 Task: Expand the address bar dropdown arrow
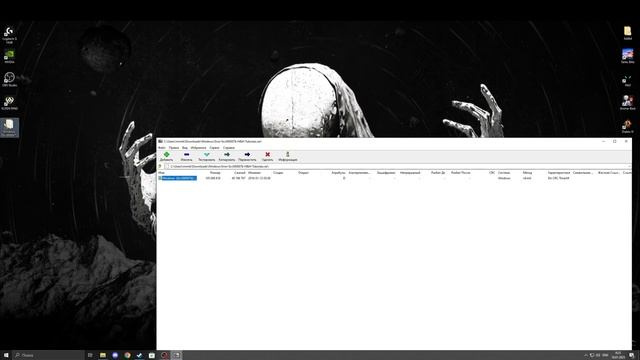[629, 167]
